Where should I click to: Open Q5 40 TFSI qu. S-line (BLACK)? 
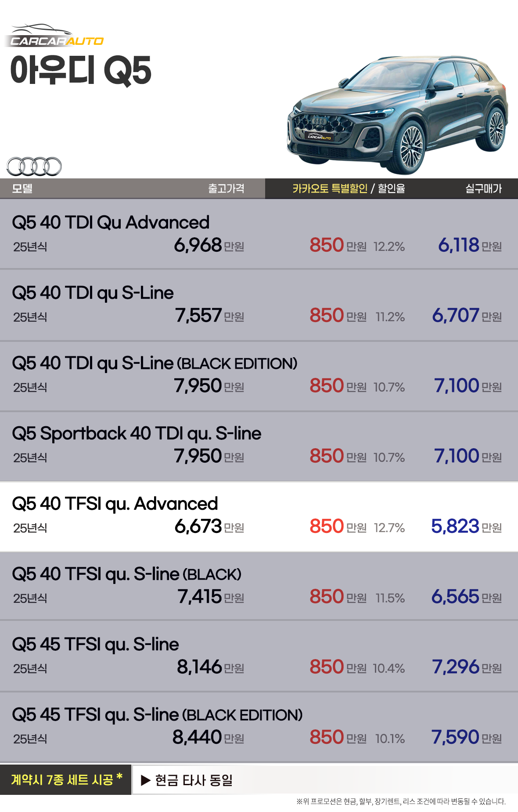(127, 574)
